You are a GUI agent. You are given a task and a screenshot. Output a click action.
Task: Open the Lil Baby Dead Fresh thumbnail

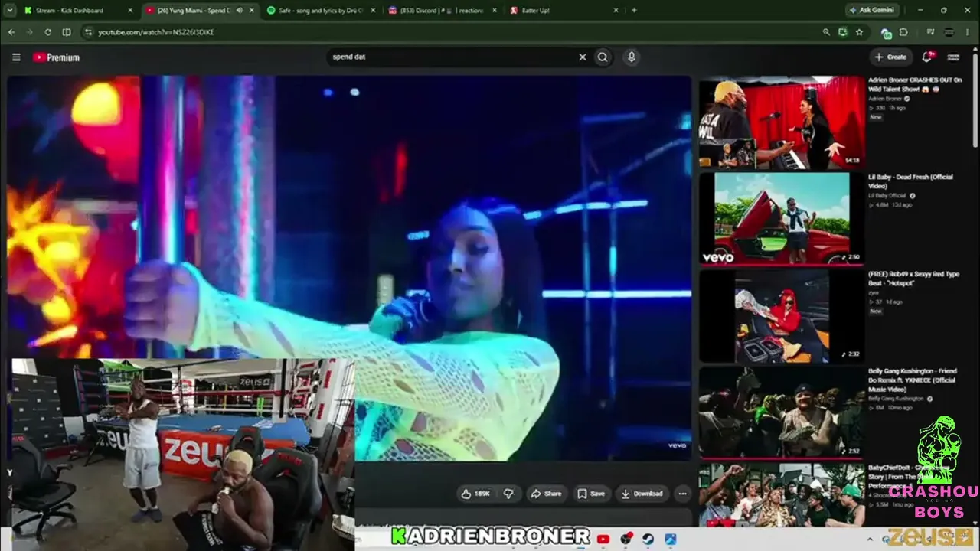(x=782, y=218)
